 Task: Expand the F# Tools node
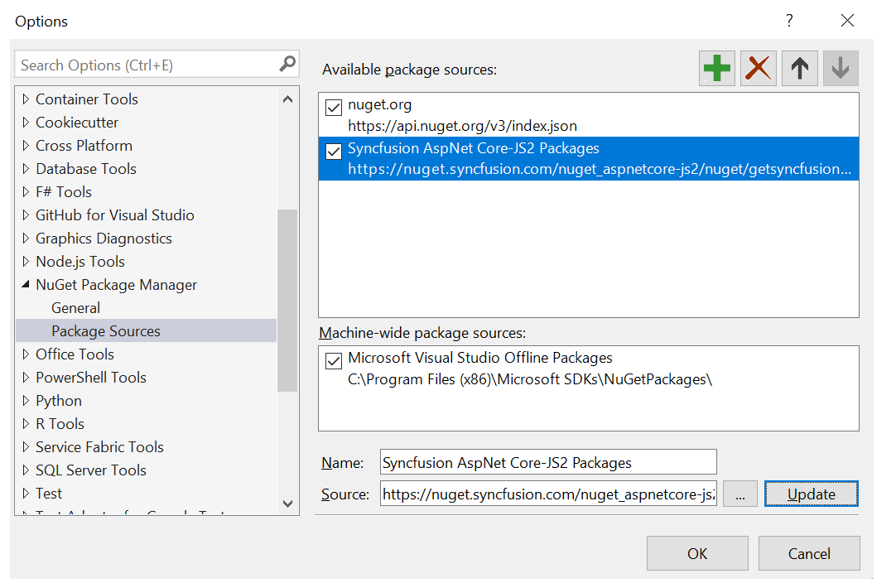tap(25, 192)
